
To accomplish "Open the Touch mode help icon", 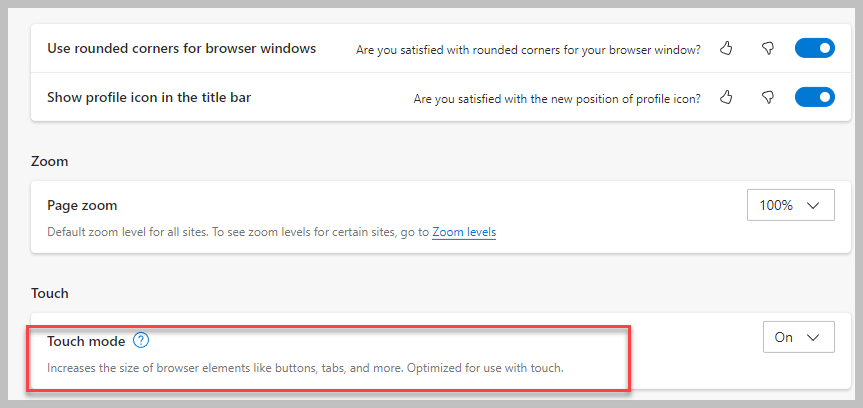I will click(141, 340).
